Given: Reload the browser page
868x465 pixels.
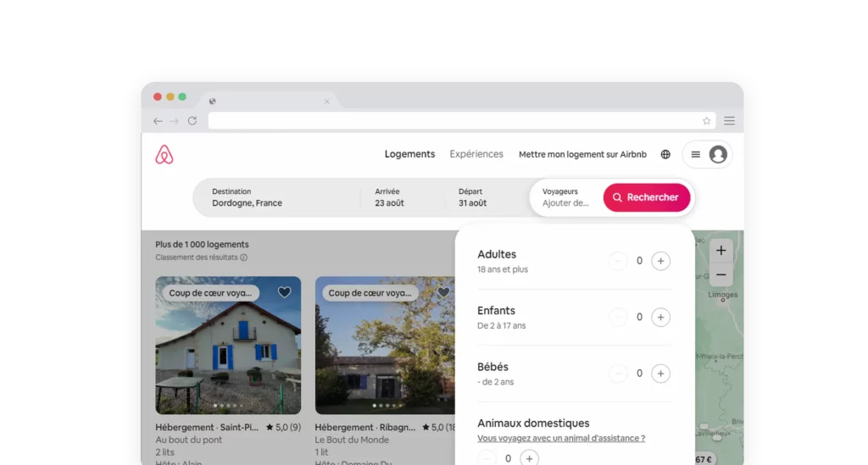Looking at the screenshot, I should (192, 121).
